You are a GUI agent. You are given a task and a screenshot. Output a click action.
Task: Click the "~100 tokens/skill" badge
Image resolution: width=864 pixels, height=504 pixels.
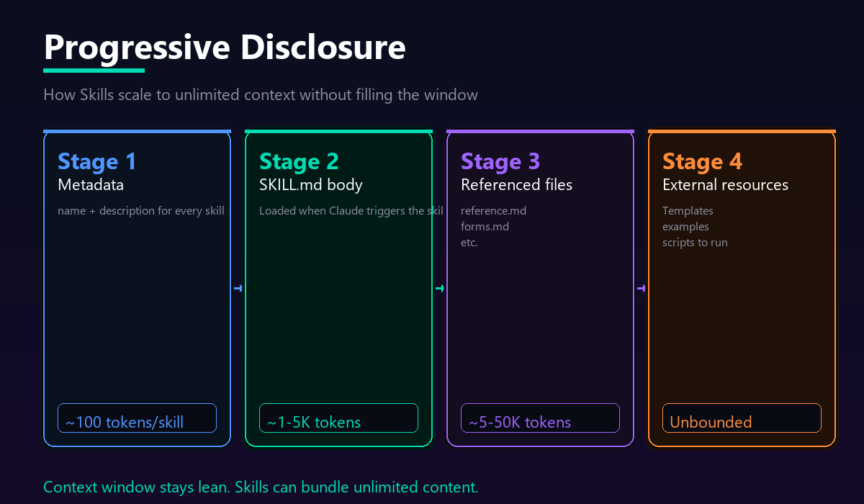[x=137, y=418]
